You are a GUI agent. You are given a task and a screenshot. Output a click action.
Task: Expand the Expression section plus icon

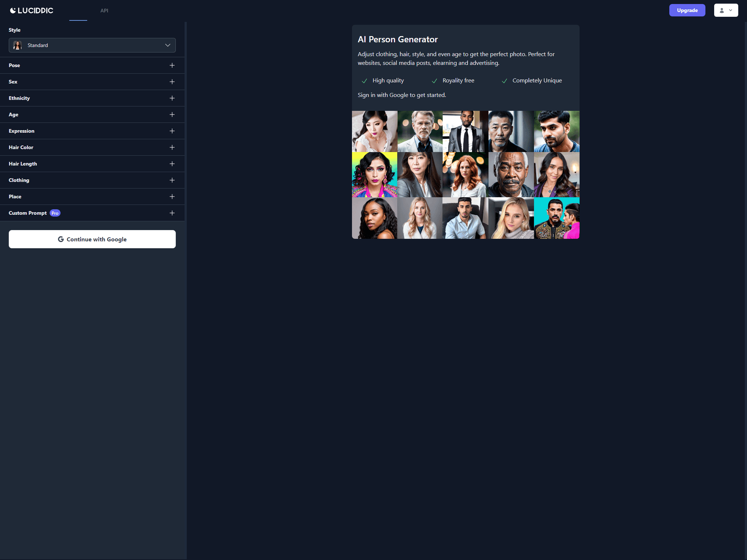pyautogui.click(x=172, y=131)
